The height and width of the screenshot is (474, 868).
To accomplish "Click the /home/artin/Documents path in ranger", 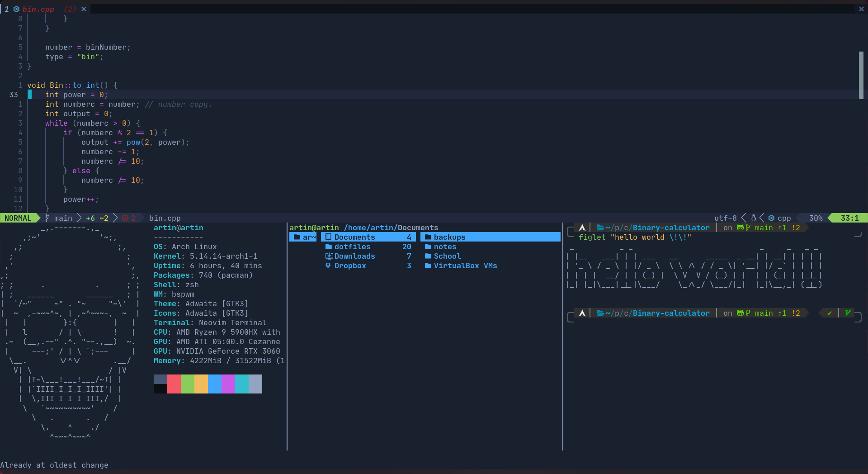I will [x=391, y=228].
